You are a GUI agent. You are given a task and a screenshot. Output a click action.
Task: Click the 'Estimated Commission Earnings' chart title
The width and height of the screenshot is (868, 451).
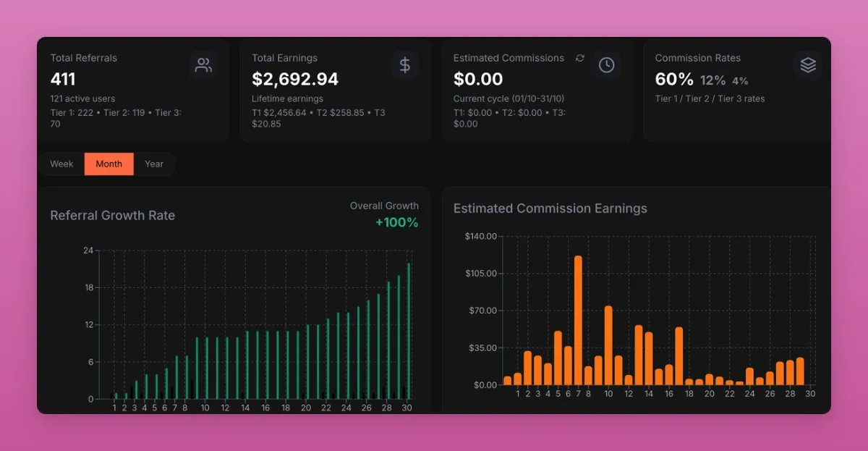pyautogui.click(x=550, y=208)
